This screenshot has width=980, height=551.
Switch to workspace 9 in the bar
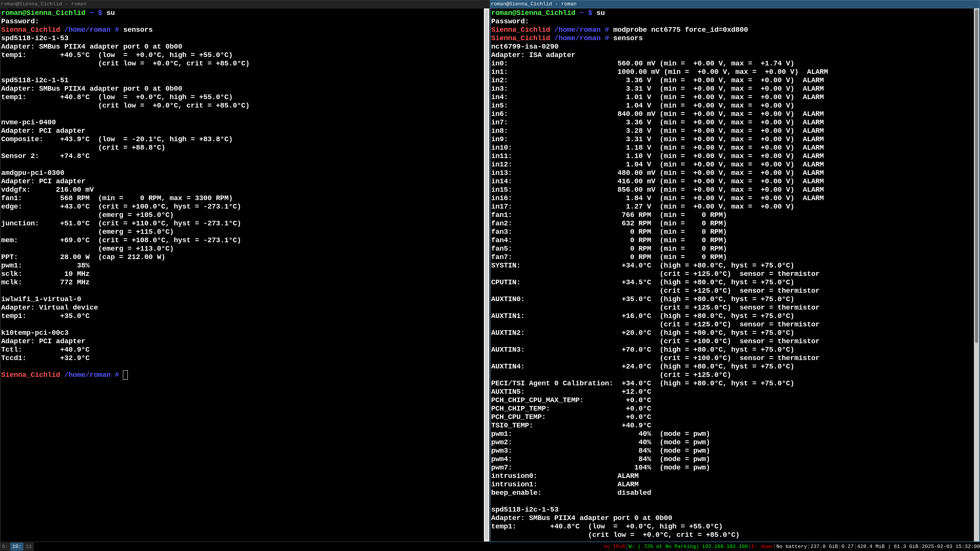pos(5,546)
